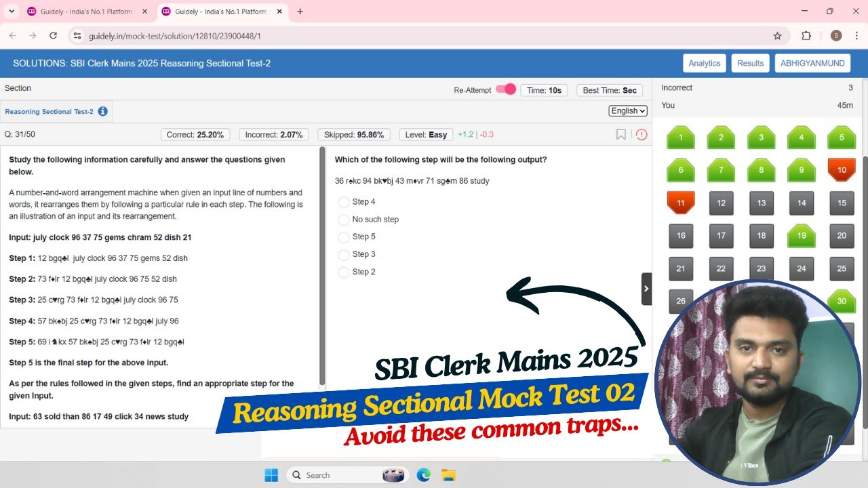Navigate to question 18
This screenshot has width=868, height=488.
coord(761,236)
